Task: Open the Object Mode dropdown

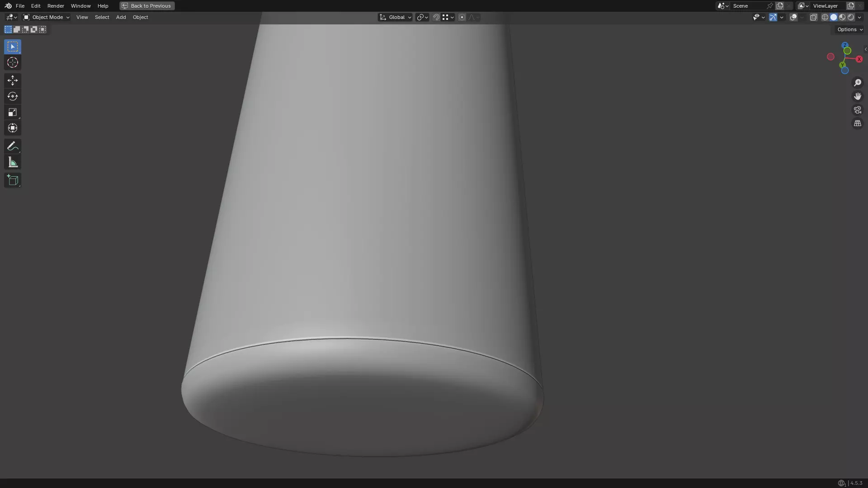Action: pyautogui.click(x=47, y=17)
